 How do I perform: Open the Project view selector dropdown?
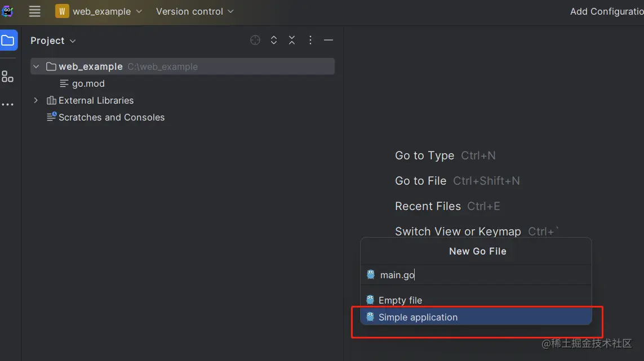click(53, 41)
